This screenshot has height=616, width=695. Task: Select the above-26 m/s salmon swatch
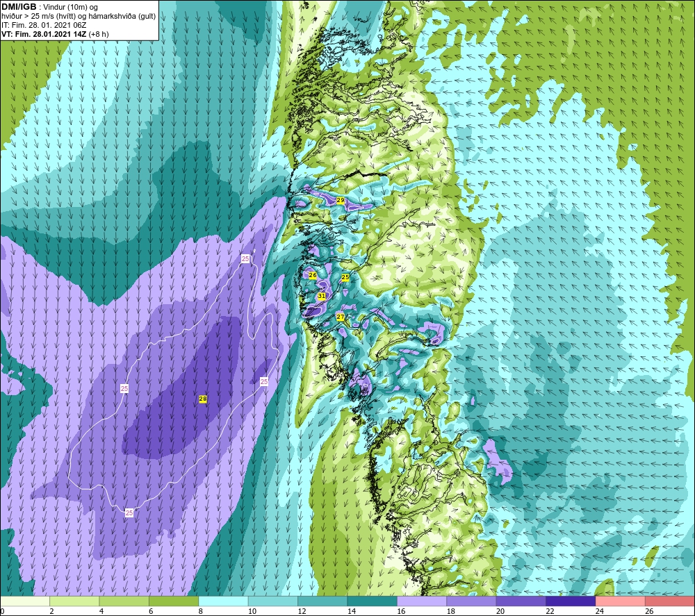point(670,601)
